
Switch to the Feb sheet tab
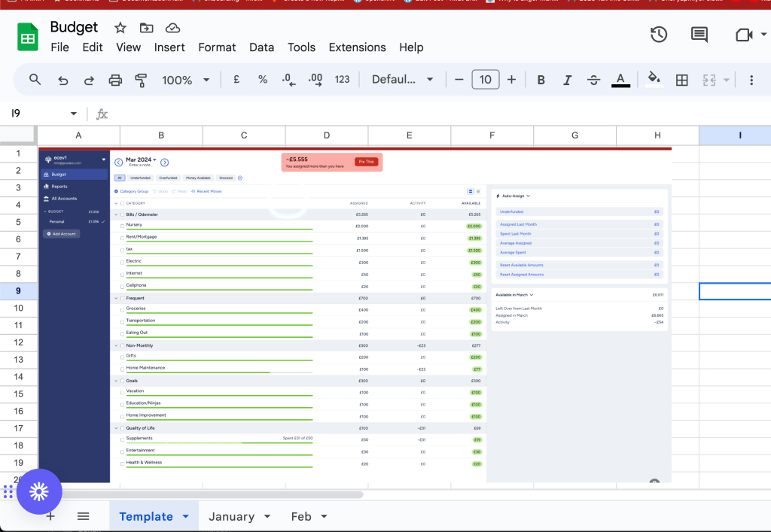pyautogui.click(x=301, y=516)
